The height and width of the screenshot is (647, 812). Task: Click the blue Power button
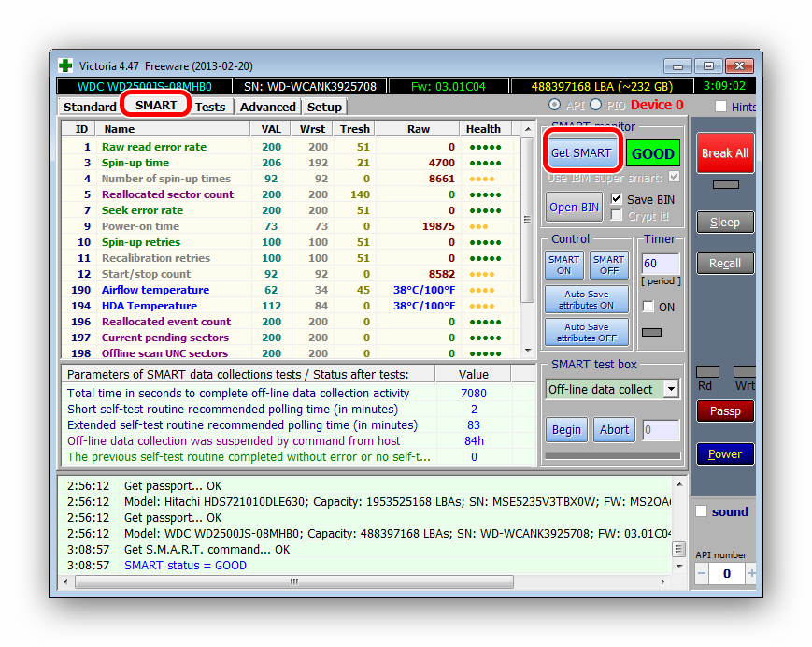(724, 453)
